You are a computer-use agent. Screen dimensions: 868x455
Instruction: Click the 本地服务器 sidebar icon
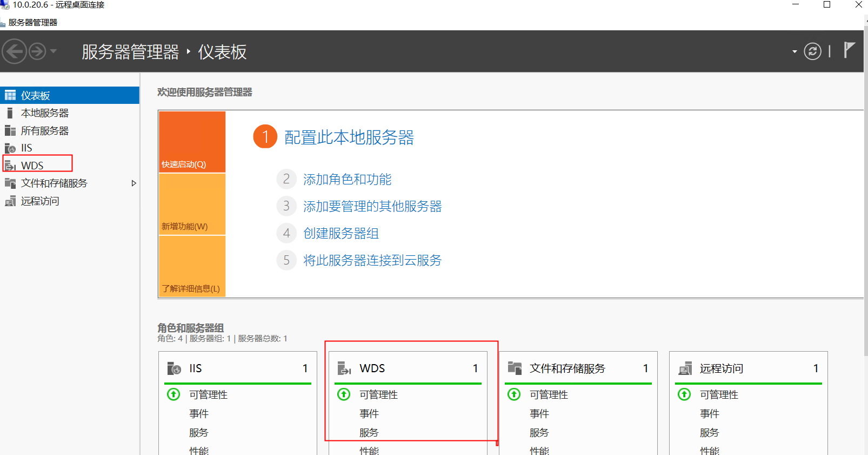10,113
